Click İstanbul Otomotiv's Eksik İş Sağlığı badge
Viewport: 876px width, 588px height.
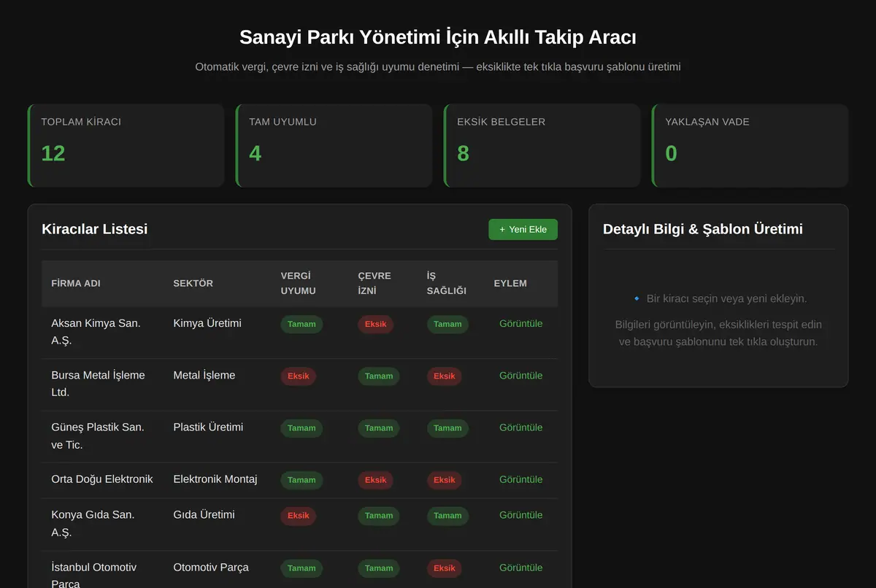[445, 568]
